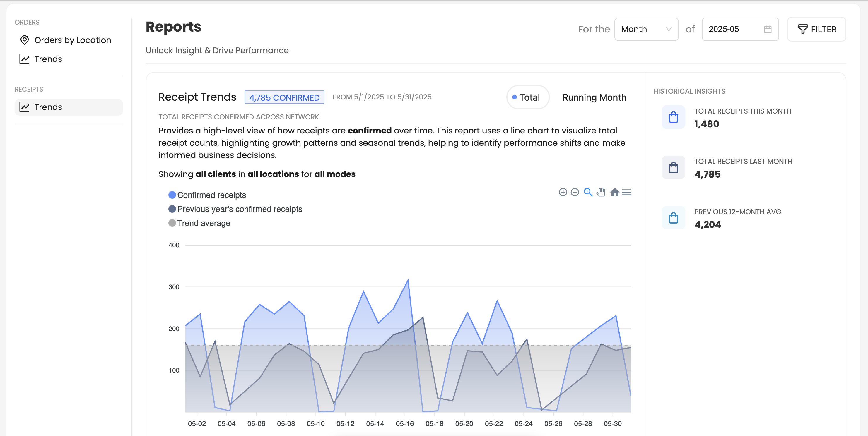Open the chart hamburger menu

point(626,192)
